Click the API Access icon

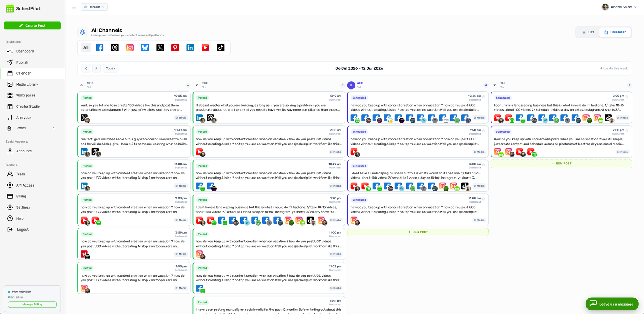pyautogui.click(x=10, y=185)
